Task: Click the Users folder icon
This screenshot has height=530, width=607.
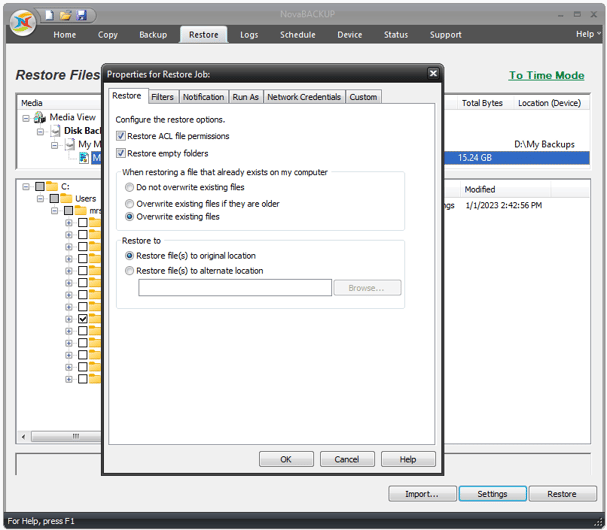Action: point(66,199)
